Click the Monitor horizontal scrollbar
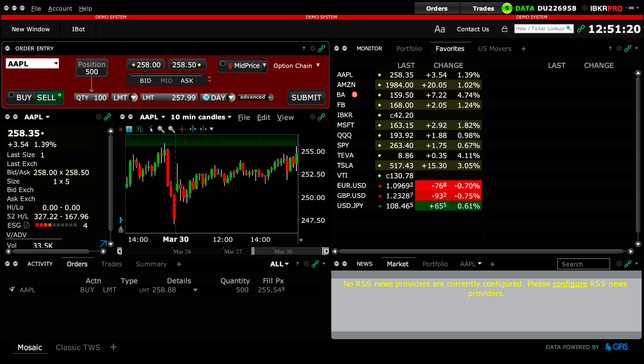This screenshot has width=644, height=364. 482,251
